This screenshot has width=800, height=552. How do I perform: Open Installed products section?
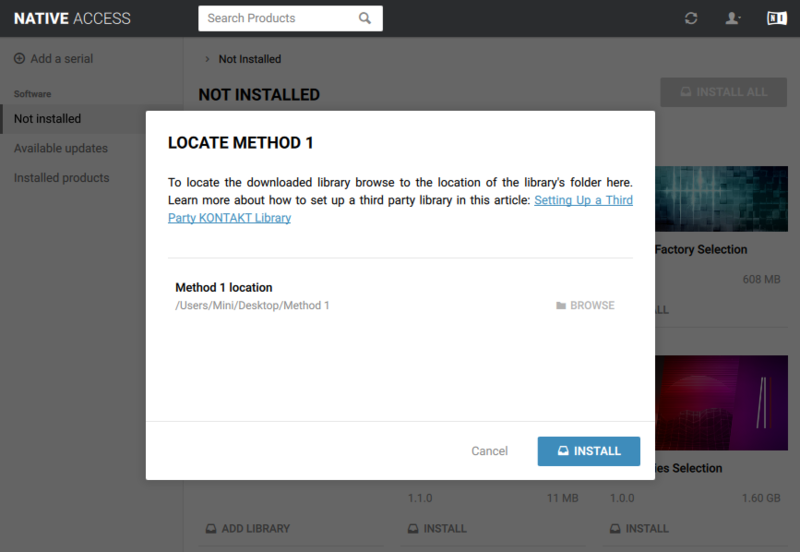pyautogui.click(x=61, y=178)
